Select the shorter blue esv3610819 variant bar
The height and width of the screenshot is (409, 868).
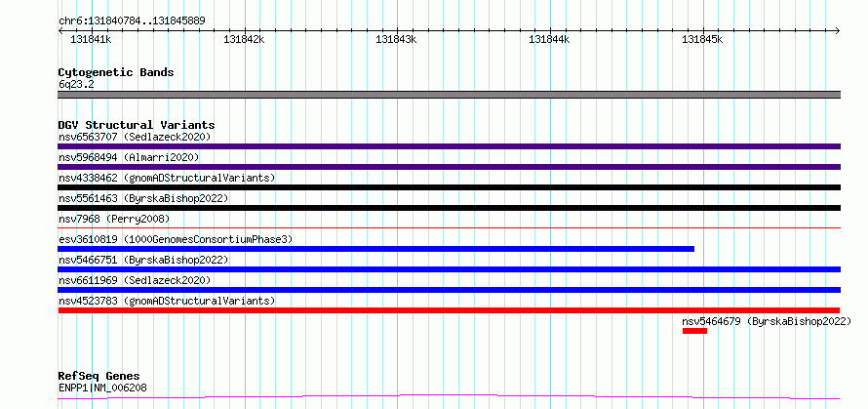point(375,249)
